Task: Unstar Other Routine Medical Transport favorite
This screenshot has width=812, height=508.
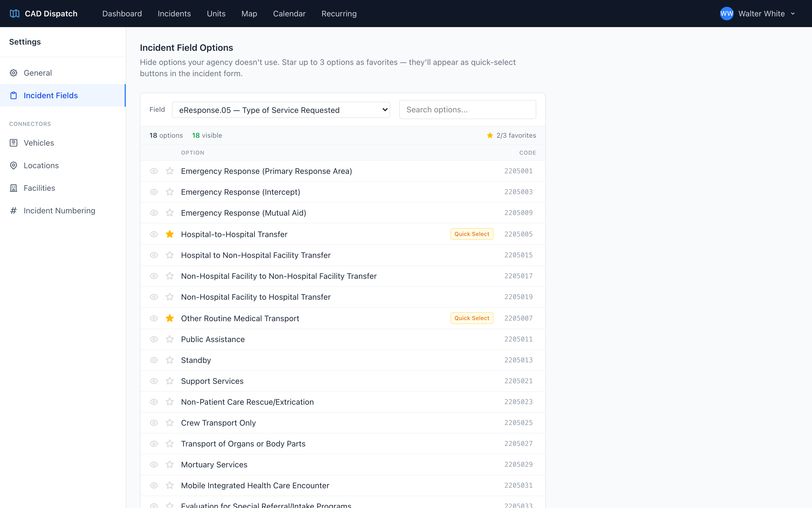Action: coord(170,318)
